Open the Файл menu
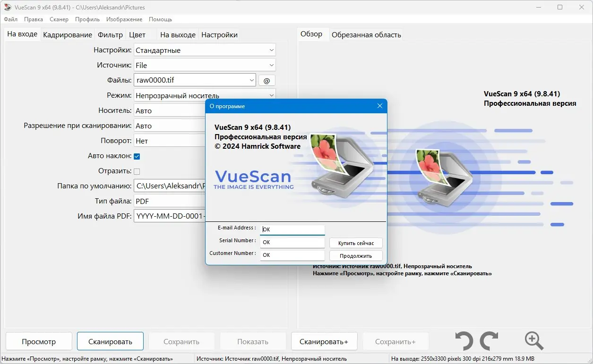The width and height of the screenshot is (593, 364). tap(10, 19)
